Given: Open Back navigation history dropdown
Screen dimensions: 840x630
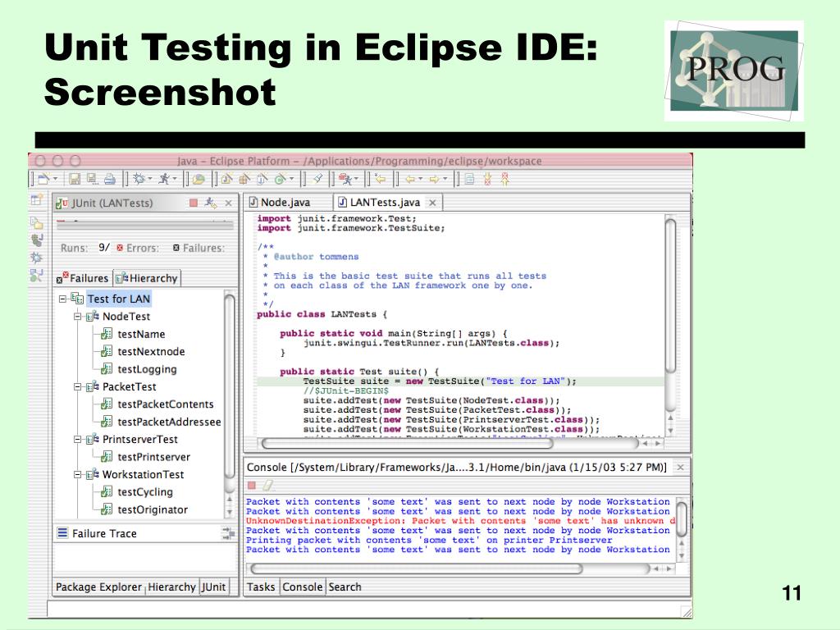Looking at the screenshot, I should point(421,179).
